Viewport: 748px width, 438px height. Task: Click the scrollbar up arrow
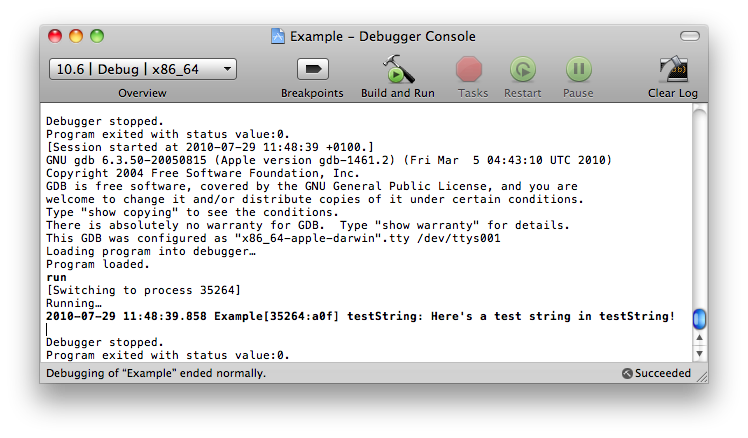point(699,338)
